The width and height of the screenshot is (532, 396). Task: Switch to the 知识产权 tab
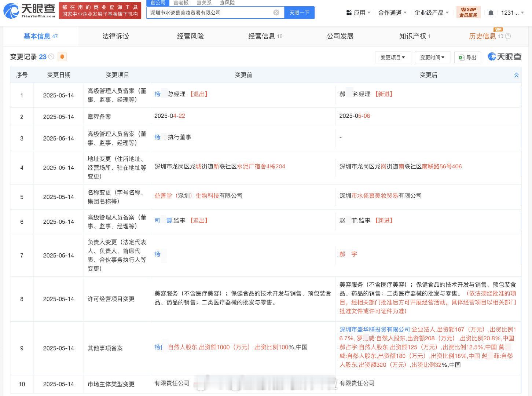coord(415,36)
